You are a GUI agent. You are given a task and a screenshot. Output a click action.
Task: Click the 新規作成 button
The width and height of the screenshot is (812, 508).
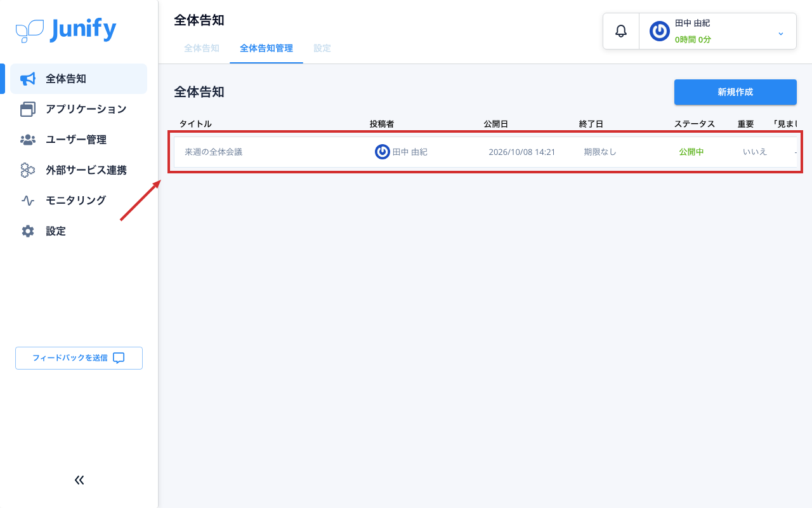click(x=735, y=92)
